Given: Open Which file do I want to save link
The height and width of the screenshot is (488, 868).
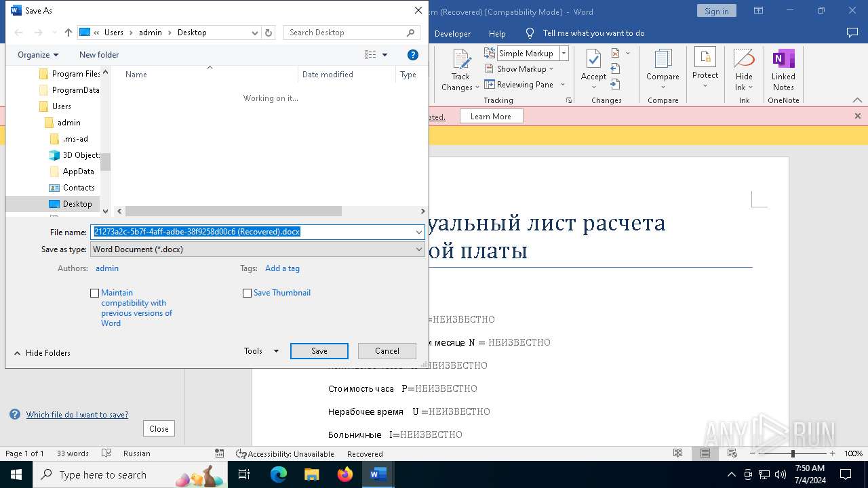Looking at the screenshot, I should (x=77, y=415).
